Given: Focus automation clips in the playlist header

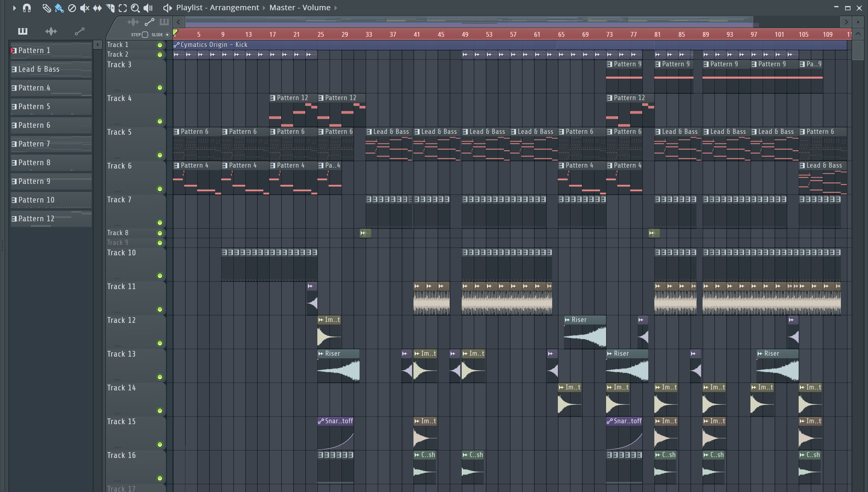Looking at the screenshot, I should [149, 22].
